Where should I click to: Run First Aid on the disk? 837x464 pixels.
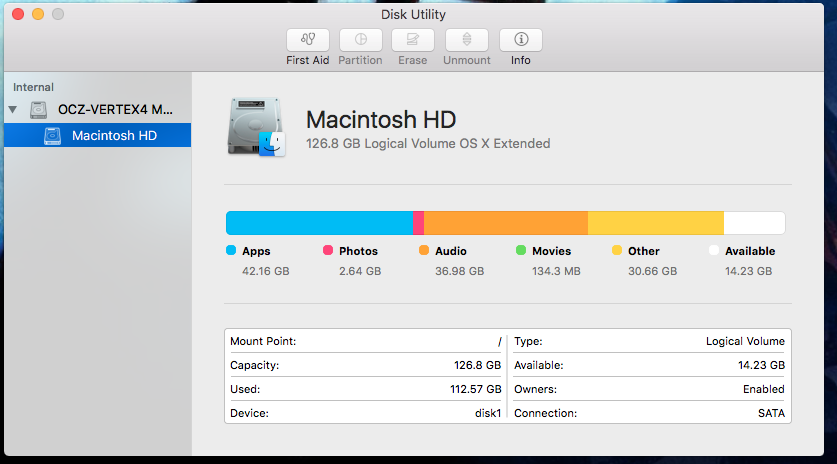pos(307,40)
